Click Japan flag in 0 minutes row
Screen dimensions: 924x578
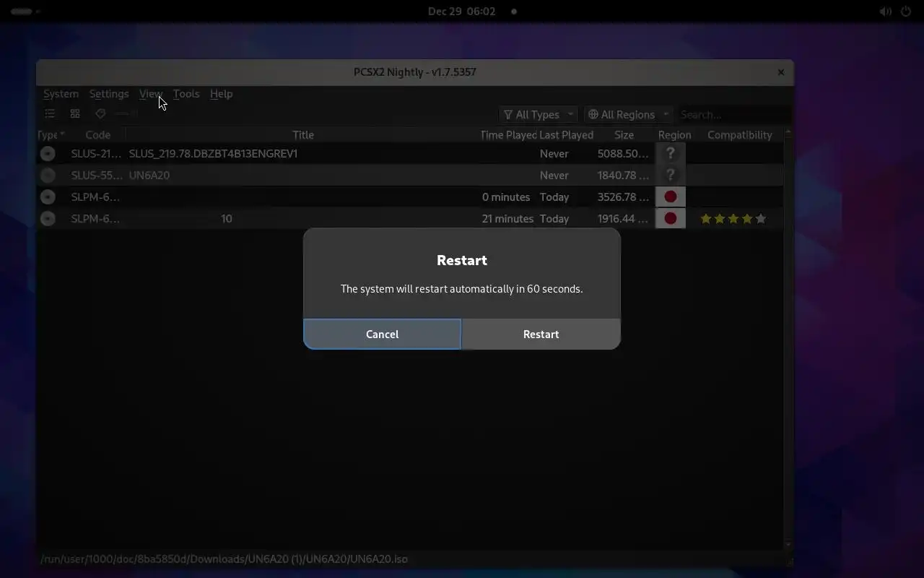(x=670, y=197)
